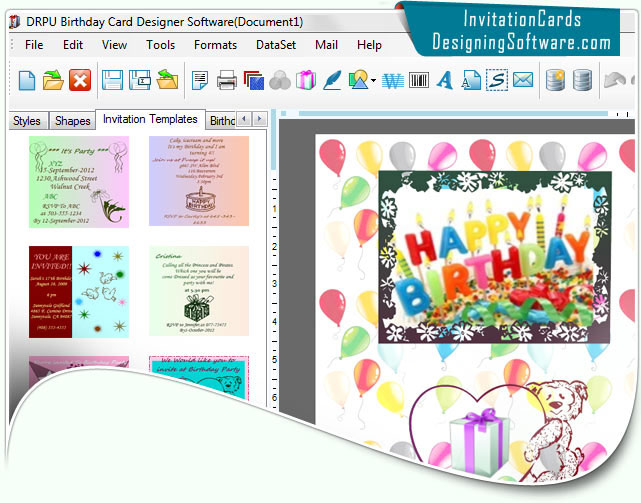
Task: Open the DataSet menu
Action: 275,45
